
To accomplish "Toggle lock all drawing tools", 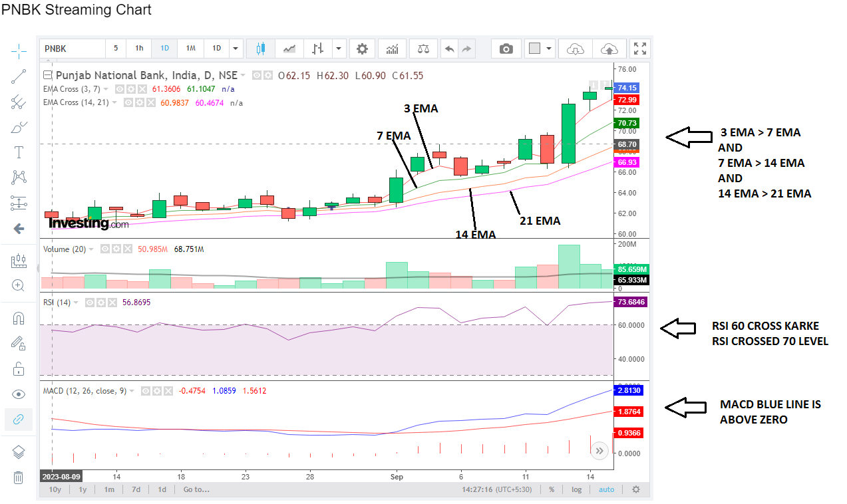I will tap(19, 368).
